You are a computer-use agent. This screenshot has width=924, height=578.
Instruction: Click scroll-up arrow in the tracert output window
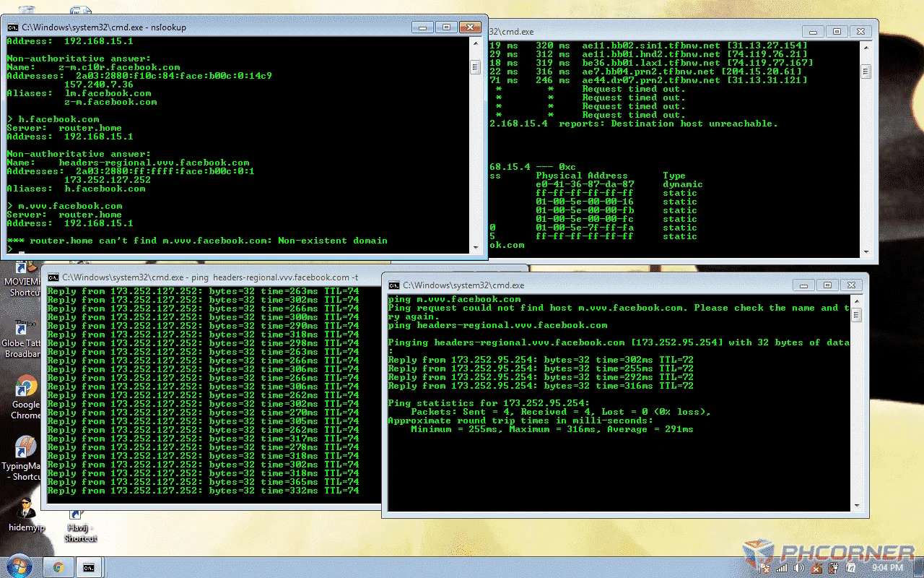pyautogui.click(x=866, y=48)
